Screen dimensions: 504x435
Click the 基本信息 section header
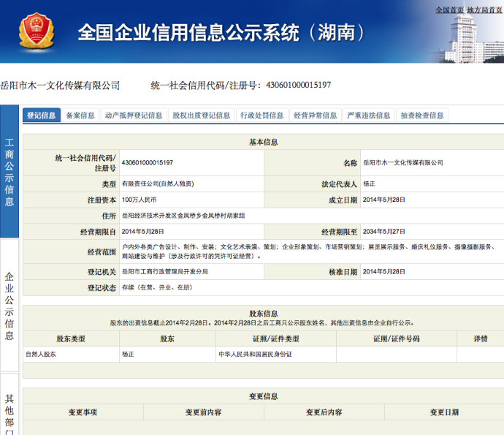click(x=263, y=142)
